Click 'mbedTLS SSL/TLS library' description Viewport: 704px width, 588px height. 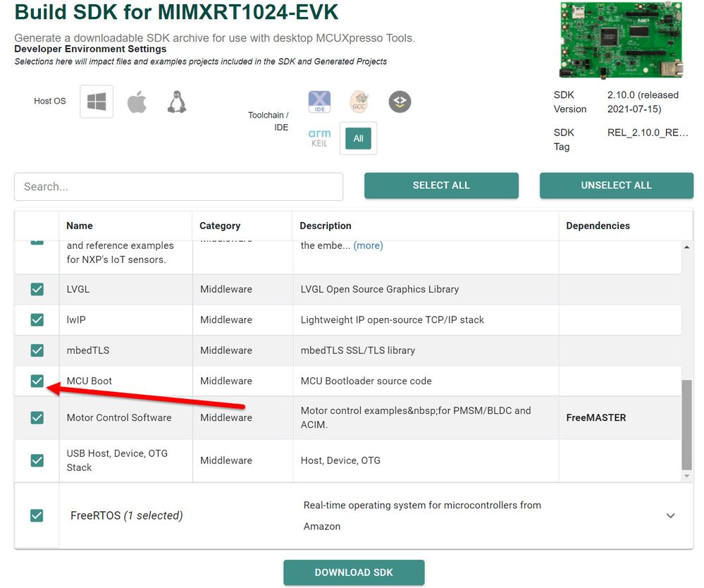[358, 350]
